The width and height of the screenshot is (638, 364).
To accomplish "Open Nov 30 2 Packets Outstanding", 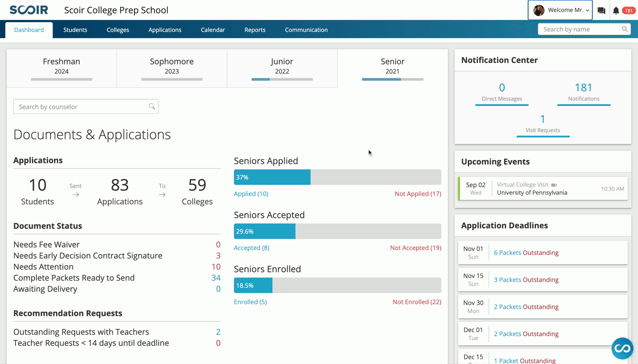I will 543,307.
